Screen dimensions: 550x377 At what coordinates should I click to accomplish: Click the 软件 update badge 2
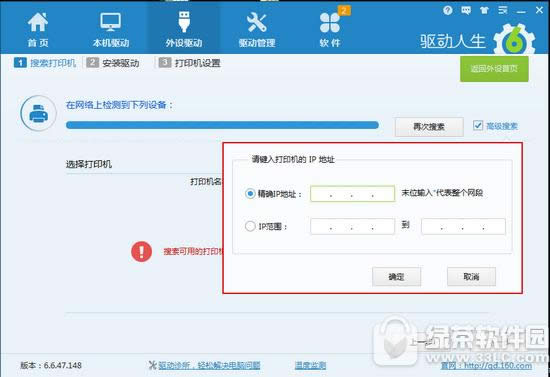point(344,11)
